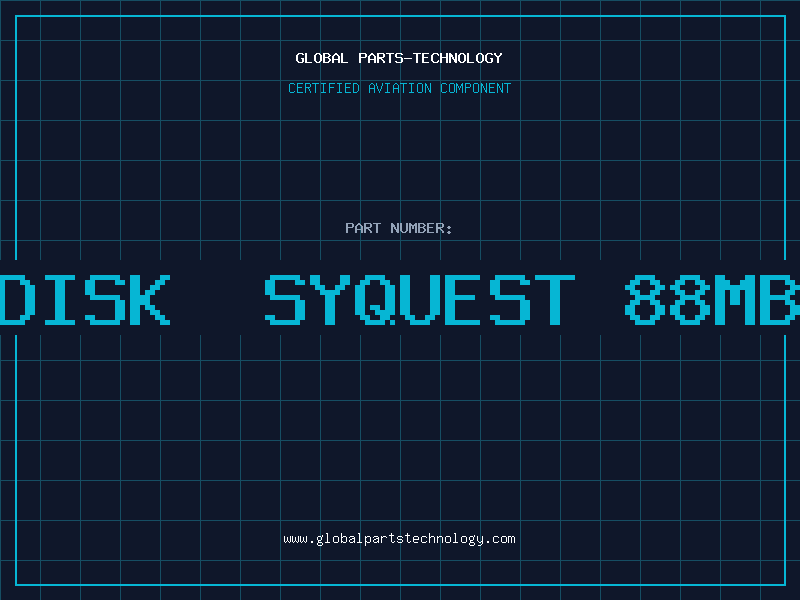Click the GLOBAL PARTS-TECHNOLOGY heading
This screenshot has height=600, width=800.
(399, 58)
